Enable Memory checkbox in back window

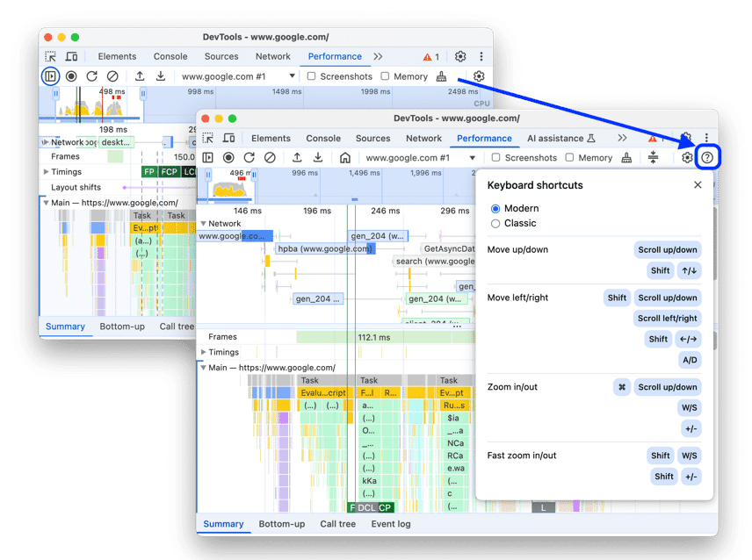point(385,76)
